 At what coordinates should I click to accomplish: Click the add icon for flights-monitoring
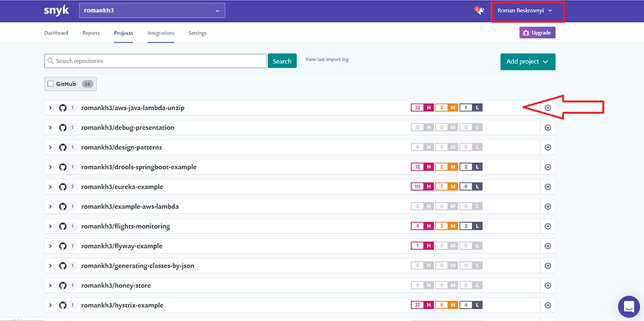pos(548,226)
